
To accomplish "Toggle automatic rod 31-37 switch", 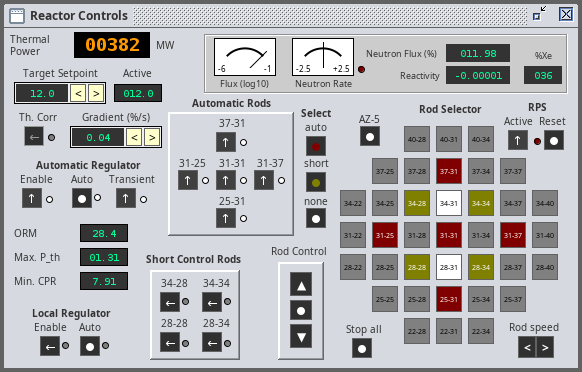I will click(x=264, y=180).
